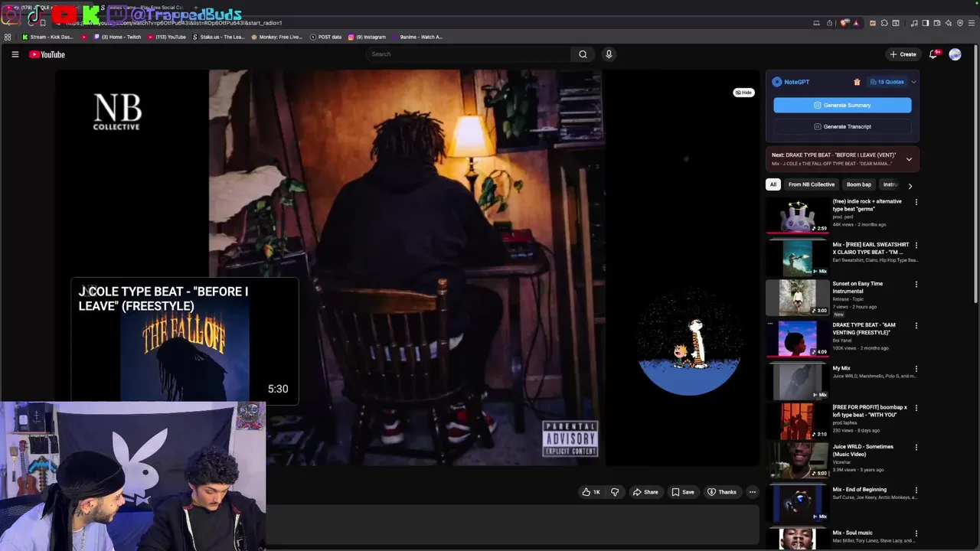Open '(3) Home - Twitch' bookmark

click(x=117, y=37)
